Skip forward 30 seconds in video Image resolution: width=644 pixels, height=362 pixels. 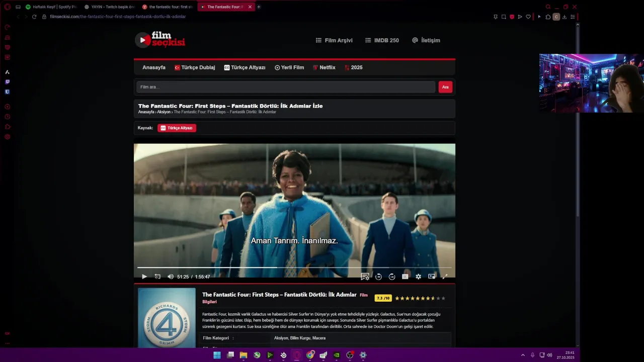(392, 277)
